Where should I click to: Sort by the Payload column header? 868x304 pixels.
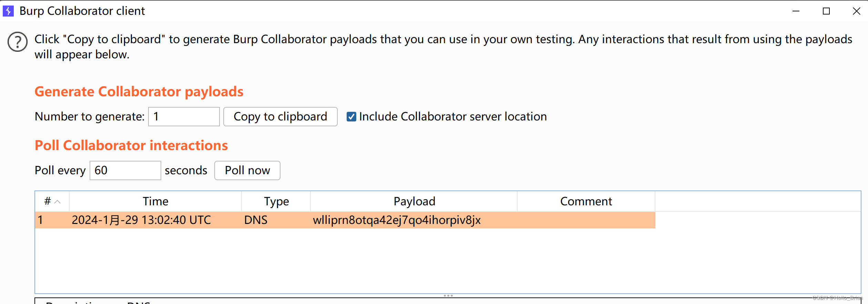tap(414, 201)
